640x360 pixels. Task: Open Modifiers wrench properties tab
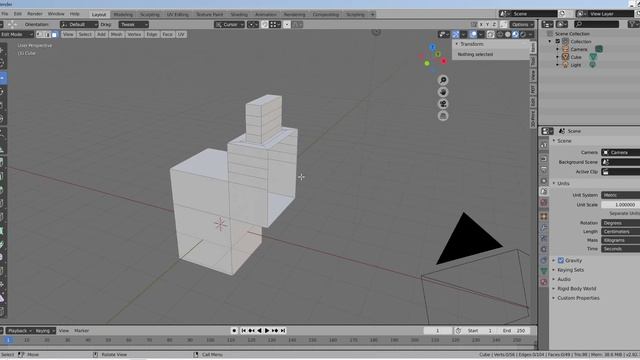(544, 227)
